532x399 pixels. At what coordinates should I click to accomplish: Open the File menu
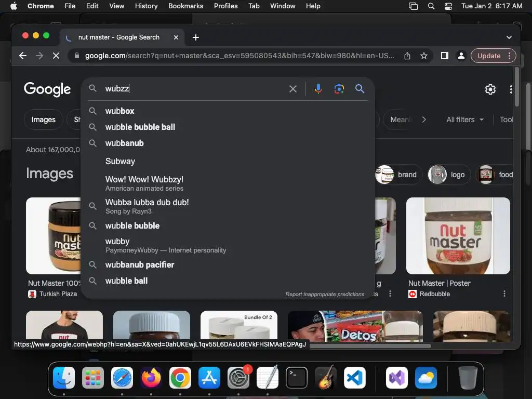click(x=70, y=6)
